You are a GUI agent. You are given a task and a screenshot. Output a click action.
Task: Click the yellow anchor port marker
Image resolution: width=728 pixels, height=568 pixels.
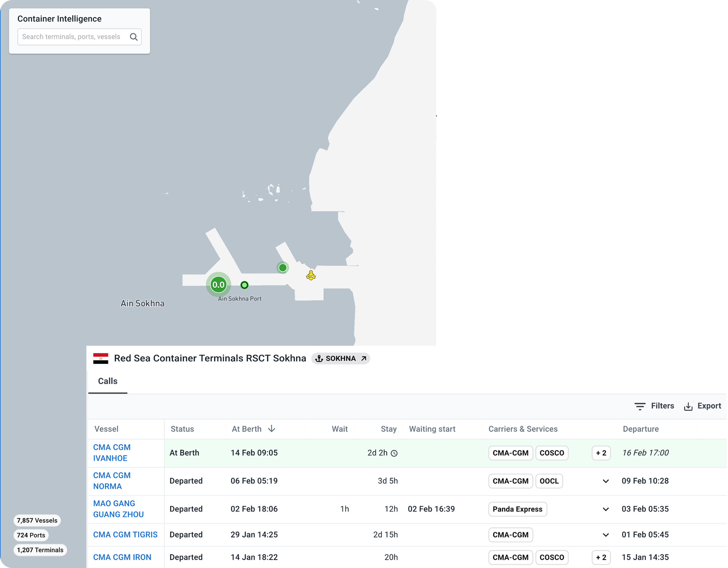pyautogui.click(x=311, y=275)
